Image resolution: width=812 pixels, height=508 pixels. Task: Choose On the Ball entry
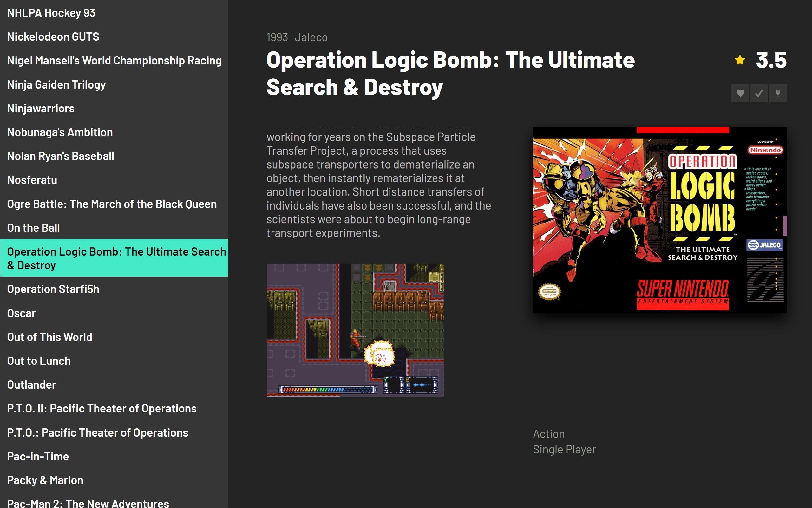(x=114, y=228)
